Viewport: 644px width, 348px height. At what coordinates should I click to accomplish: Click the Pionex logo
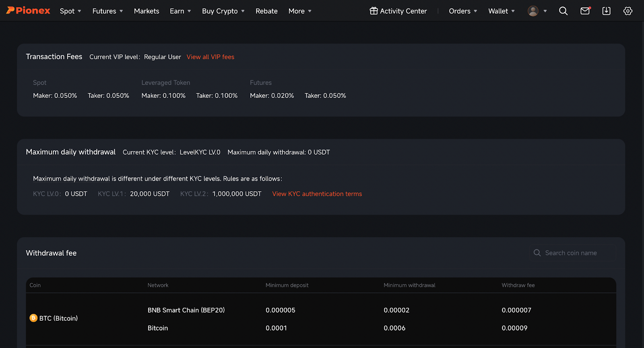pos(28,11)
